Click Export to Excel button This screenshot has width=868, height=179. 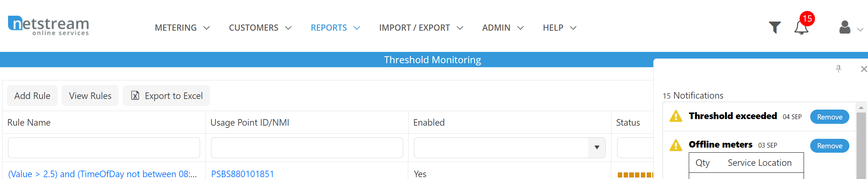pos(166,96)
